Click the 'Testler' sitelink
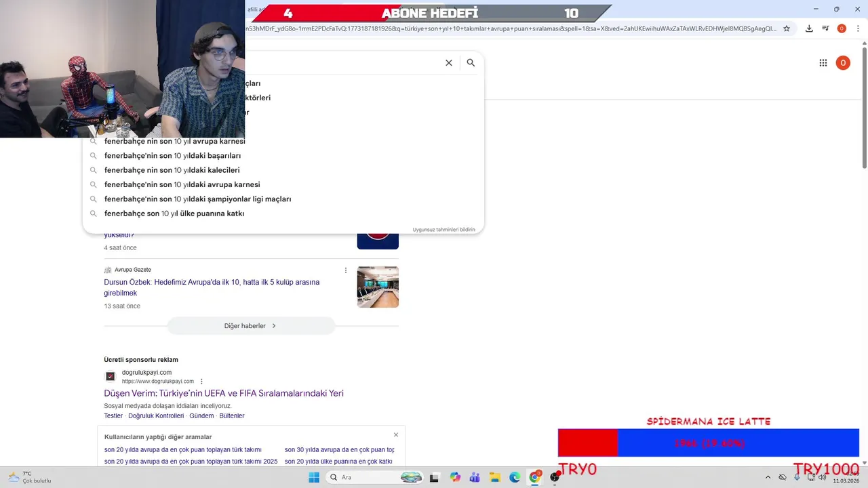 pyautogui.click(x=113, y=415)
